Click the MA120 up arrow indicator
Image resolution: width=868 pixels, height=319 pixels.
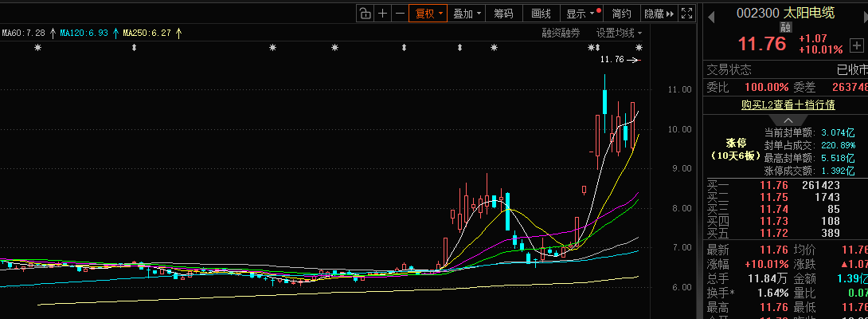click(x=115, y=33)
